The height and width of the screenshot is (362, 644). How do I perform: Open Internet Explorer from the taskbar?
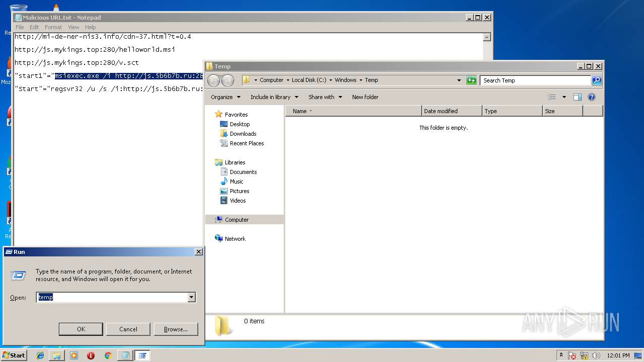(x=40, y=355)
